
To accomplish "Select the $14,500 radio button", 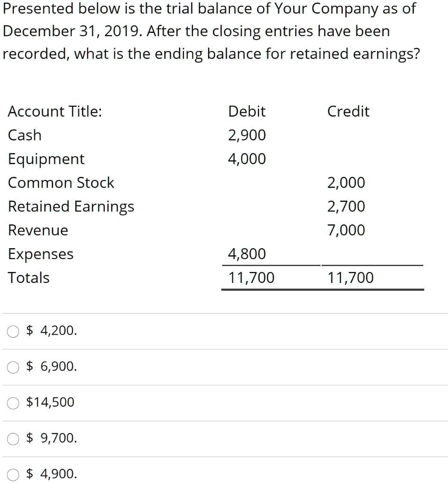I will [x=12, y=402].
